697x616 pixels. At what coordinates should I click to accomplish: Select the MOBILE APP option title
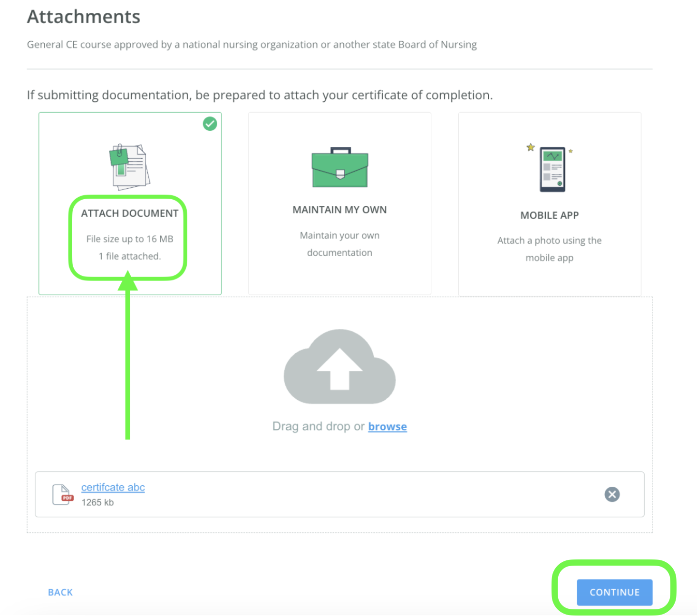549,215
